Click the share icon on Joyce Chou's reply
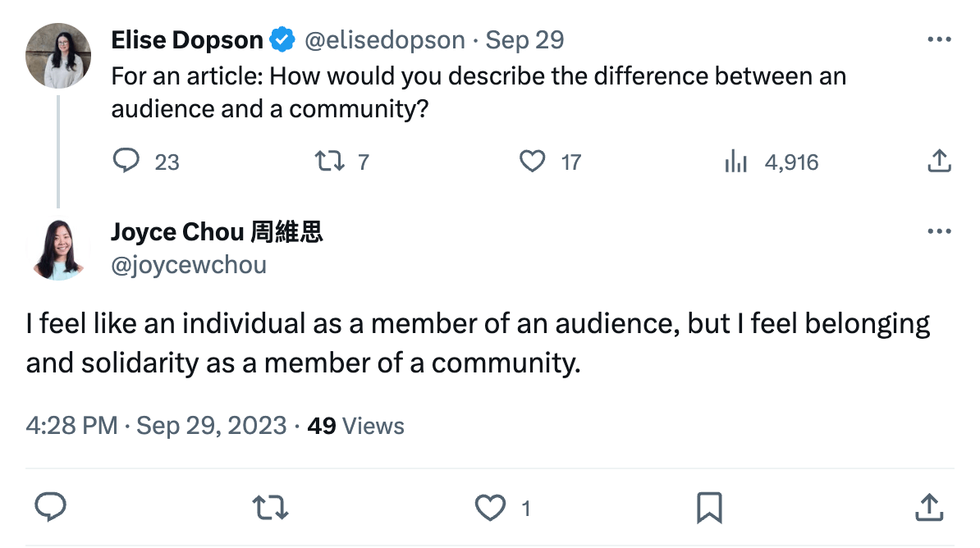The height and width of the screenshot is (548, 980). 928,509
